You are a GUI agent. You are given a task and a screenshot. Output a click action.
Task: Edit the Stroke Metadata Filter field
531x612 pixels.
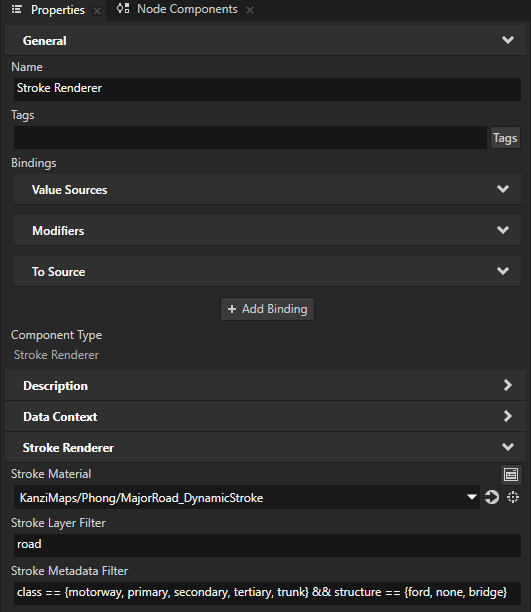click(267, 593)
